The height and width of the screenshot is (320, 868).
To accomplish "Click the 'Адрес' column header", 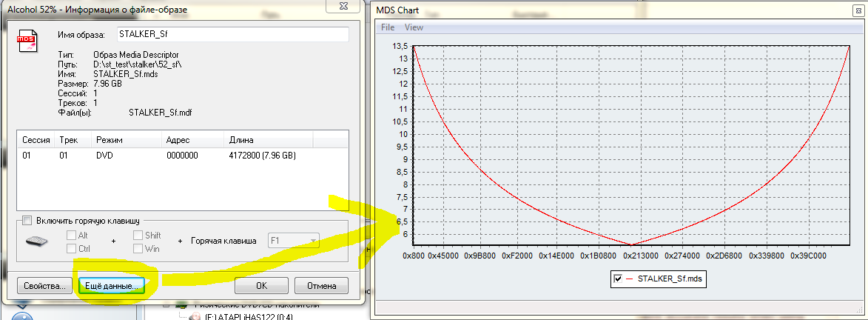I will click(192, 140).
